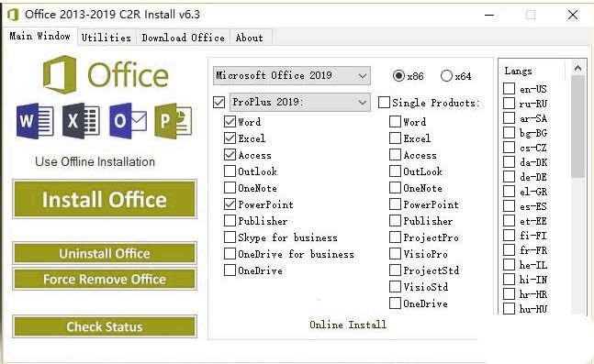The image size is (594, 364).
Task: Click the Online Install label
Action: 348,325
